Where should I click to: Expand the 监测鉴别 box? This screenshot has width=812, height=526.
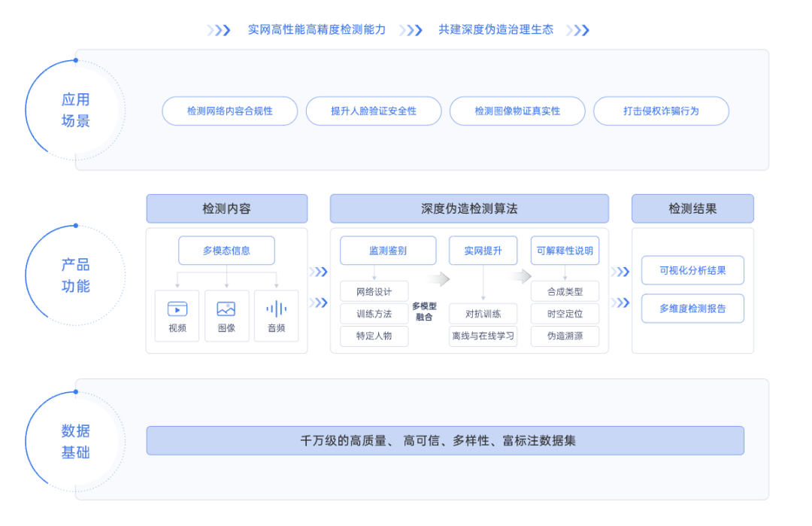388,251
